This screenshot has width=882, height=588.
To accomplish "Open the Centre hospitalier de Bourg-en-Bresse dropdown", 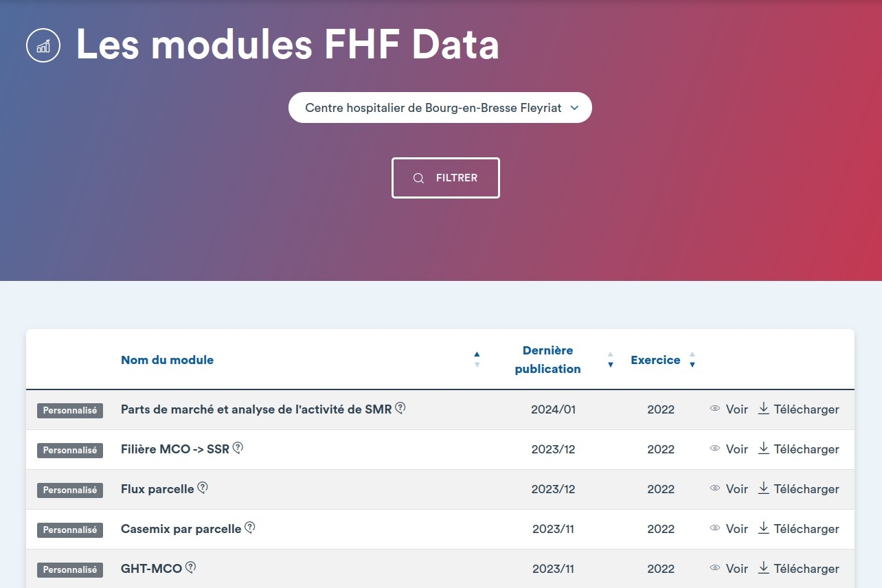I will pyautogui.click(x=440, y=108).
